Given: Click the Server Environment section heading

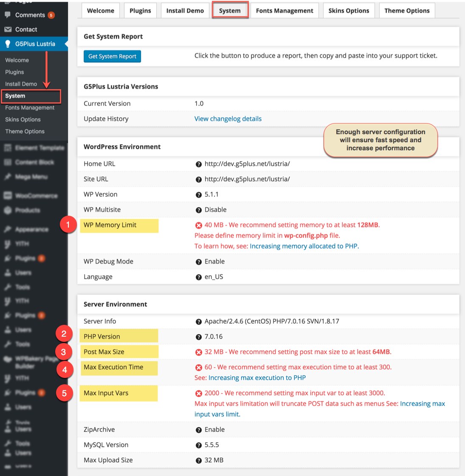Looking at the screenshot, I should (x=116, y=304).
